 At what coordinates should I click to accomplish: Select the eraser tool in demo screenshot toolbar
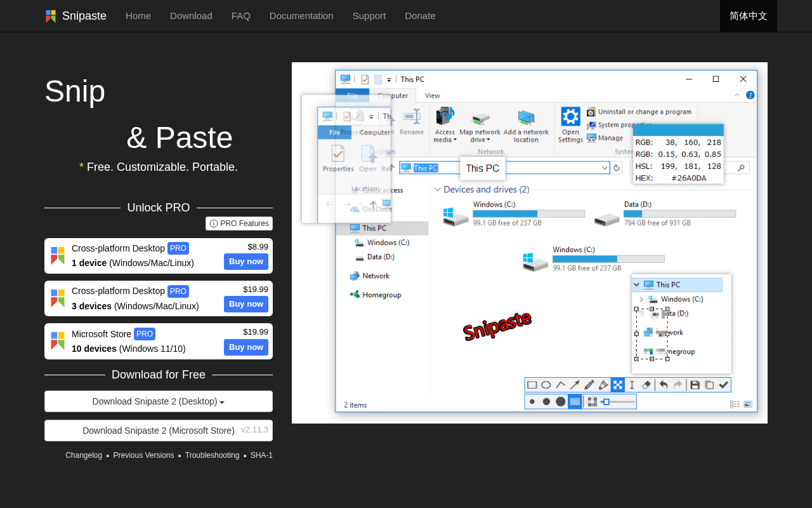point(646,385)
